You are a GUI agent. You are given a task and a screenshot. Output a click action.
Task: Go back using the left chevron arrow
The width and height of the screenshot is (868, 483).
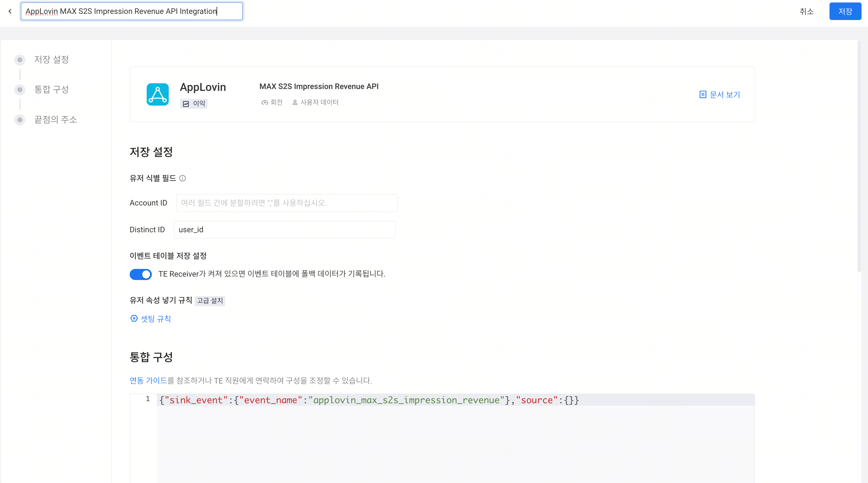pos(10,11)
